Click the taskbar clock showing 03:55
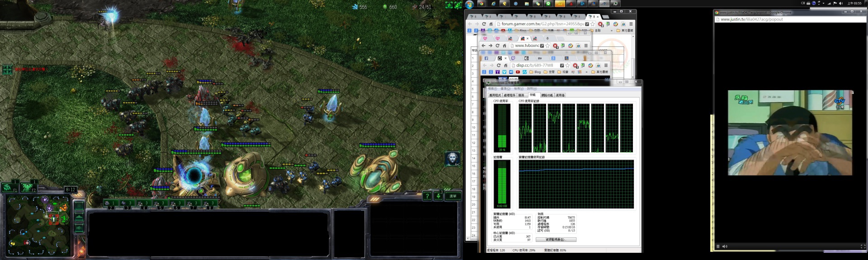This screenshot has width=868, height=260. click(x=854, y=3)
